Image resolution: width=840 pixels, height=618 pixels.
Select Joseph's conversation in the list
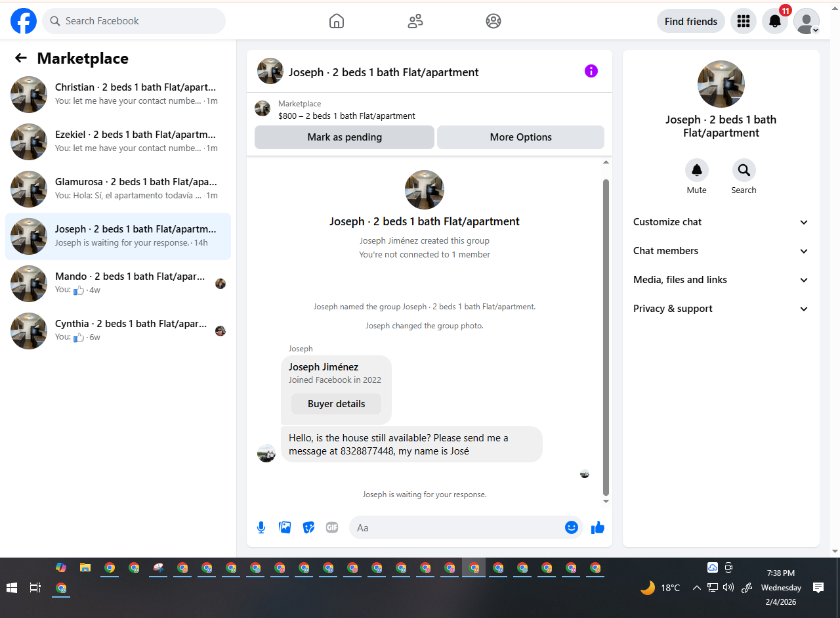coord(118,236)
